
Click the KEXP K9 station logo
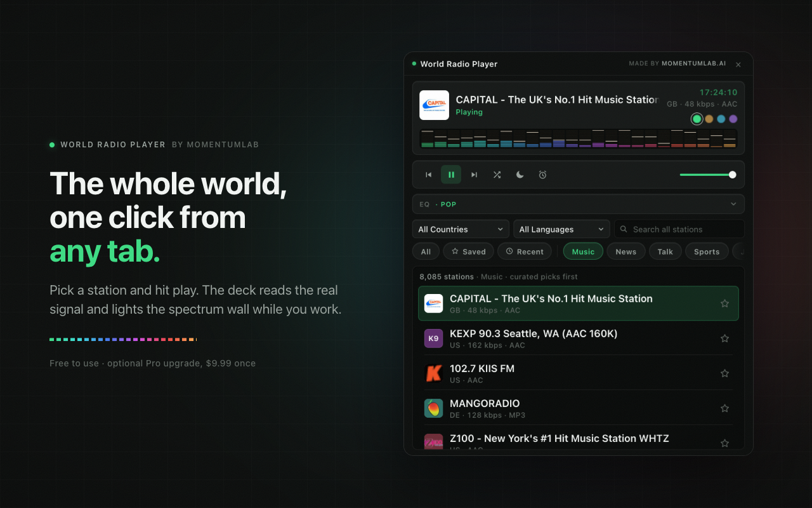point(433,338)
